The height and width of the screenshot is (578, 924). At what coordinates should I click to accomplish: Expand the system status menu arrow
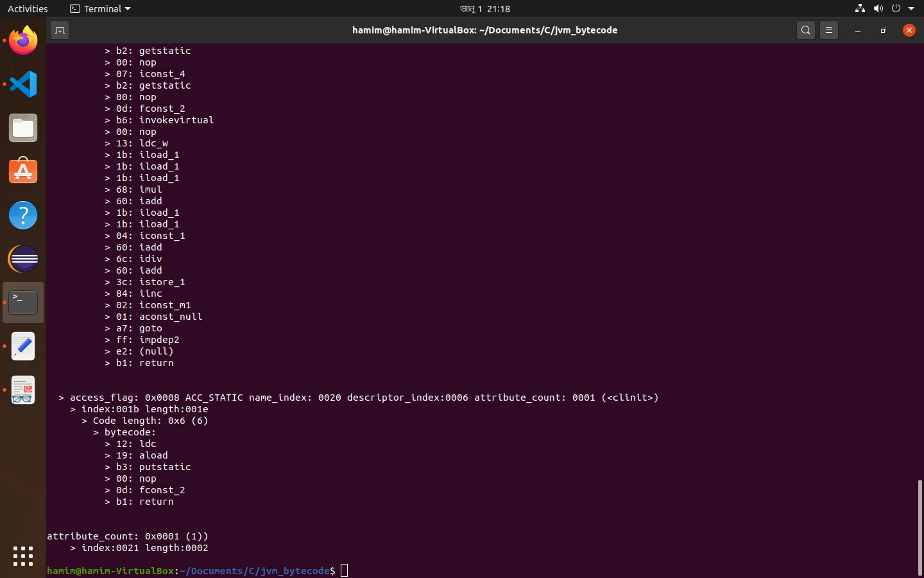tap(911, 9)
